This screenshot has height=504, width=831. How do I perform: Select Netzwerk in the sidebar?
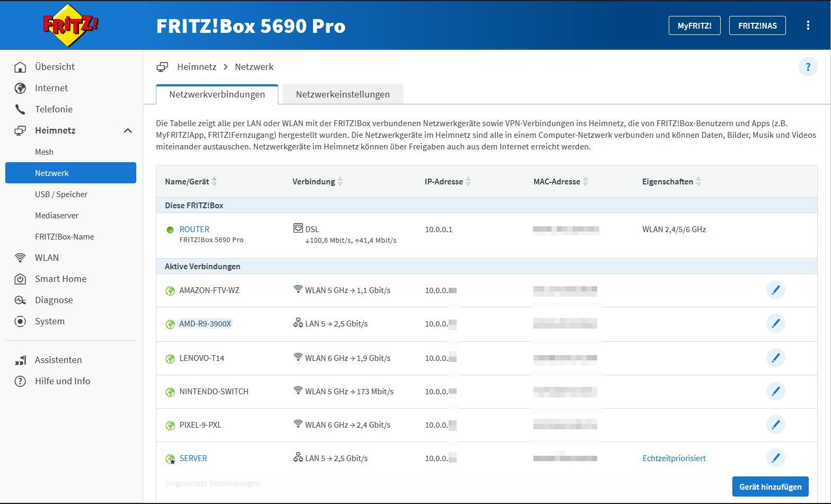point(71,173)
